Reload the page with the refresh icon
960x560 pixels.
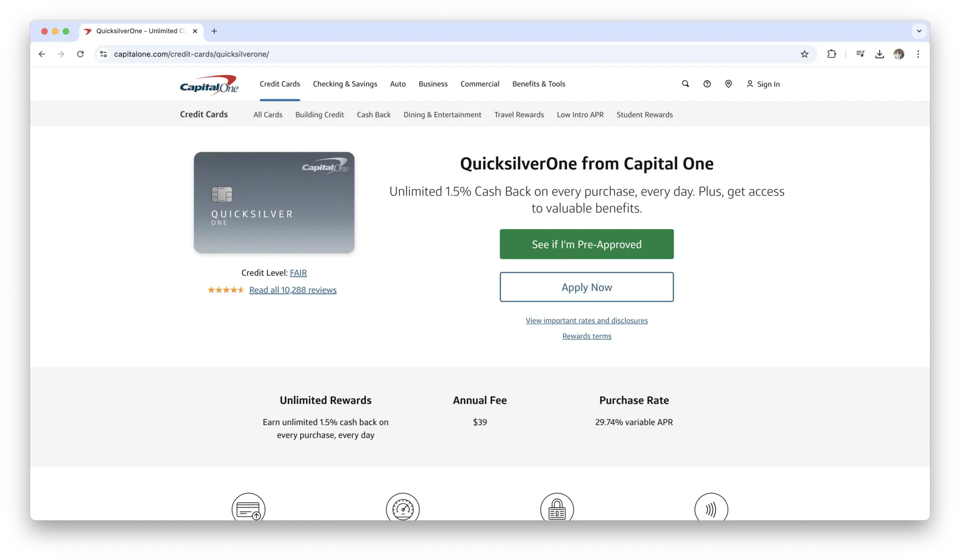(80, 54)
